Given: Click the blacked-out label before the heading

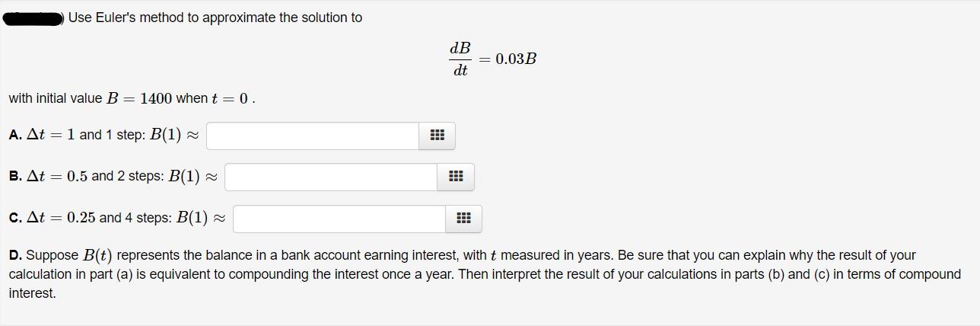Looking at the screenshot, I should click(33, 18).
